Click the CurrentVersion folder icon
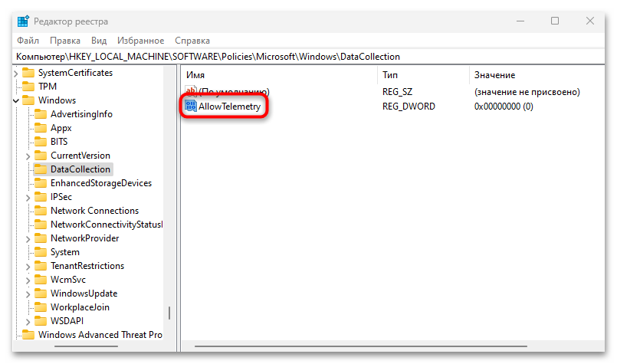Screen dimensions: 617x364 pyautogui.click(x=41, y=156)
